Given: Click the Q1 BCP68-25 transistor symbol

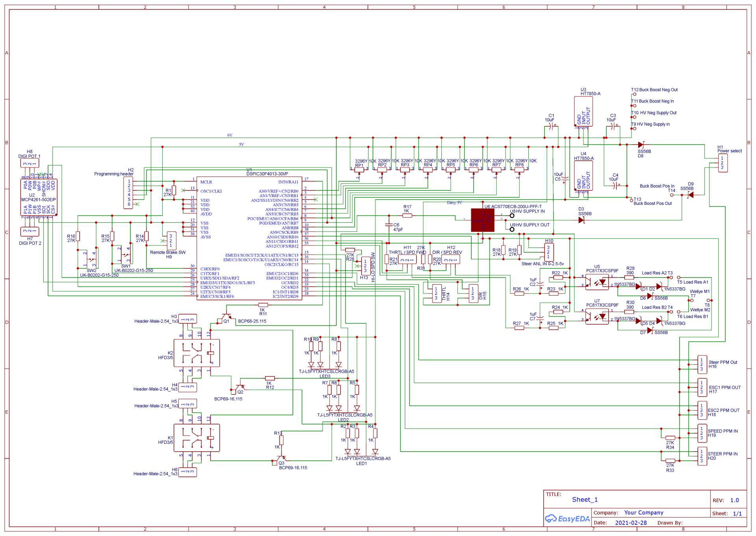Looking at the screenshot, I should [x=226, y=316].
